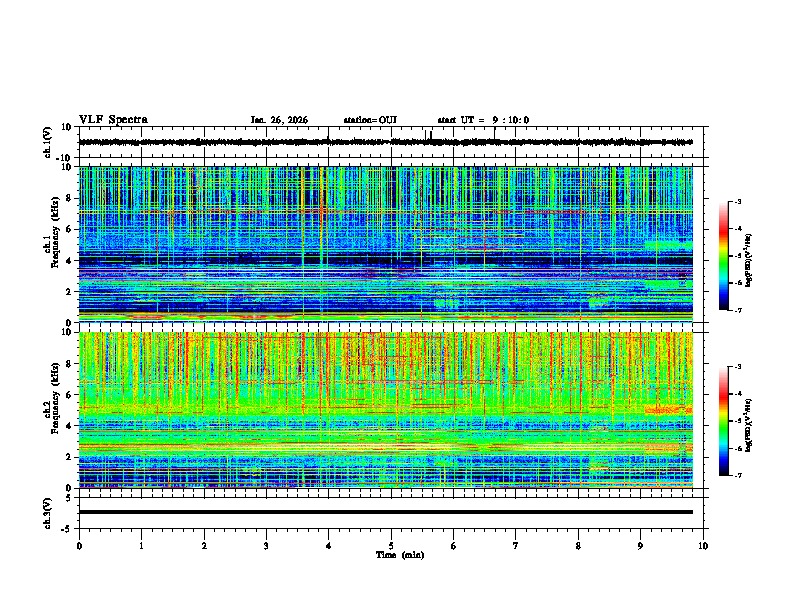Click time-axis tick label "1"
792x612 pixels.
[x=141, y=546]
